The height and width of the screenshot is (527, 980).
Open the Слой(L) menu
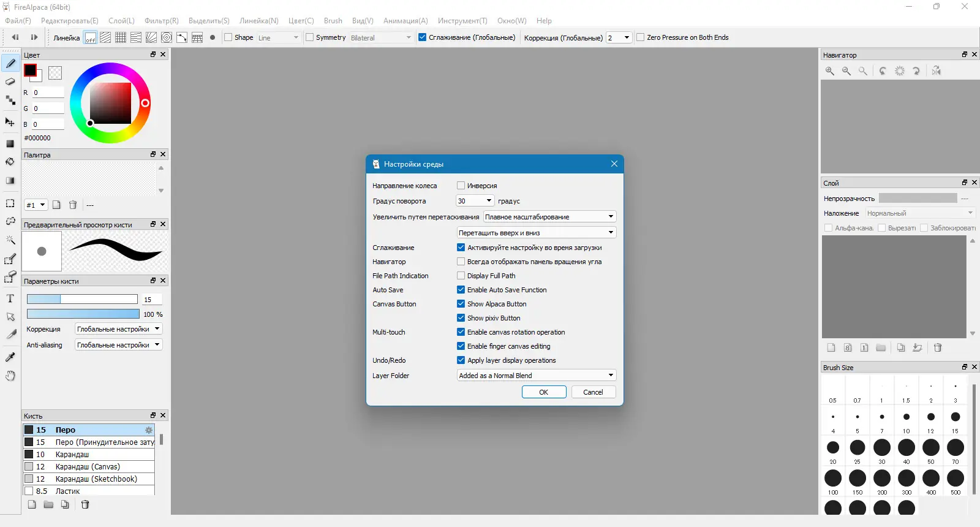[x=121, y=21]
